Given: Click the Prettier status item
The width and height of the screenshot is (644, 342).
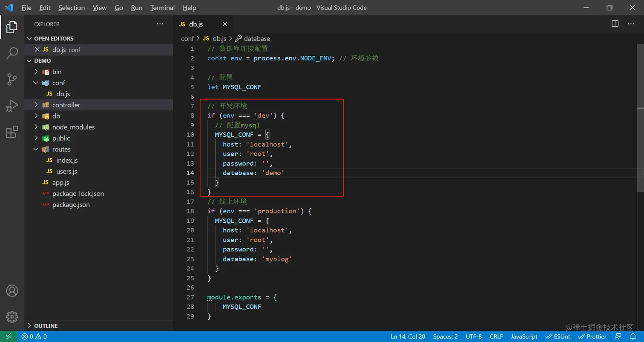Looking at the screenshot, I should point(592,336).
